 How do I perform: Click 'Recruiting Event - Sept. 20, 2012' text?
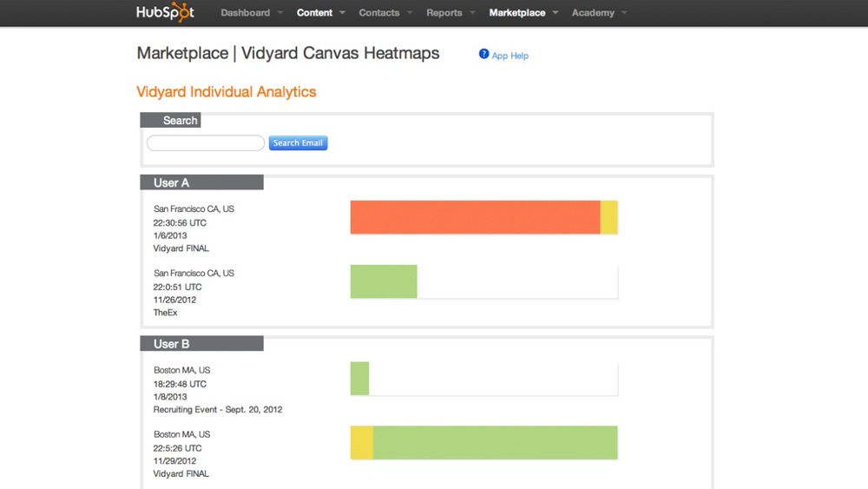218,409
